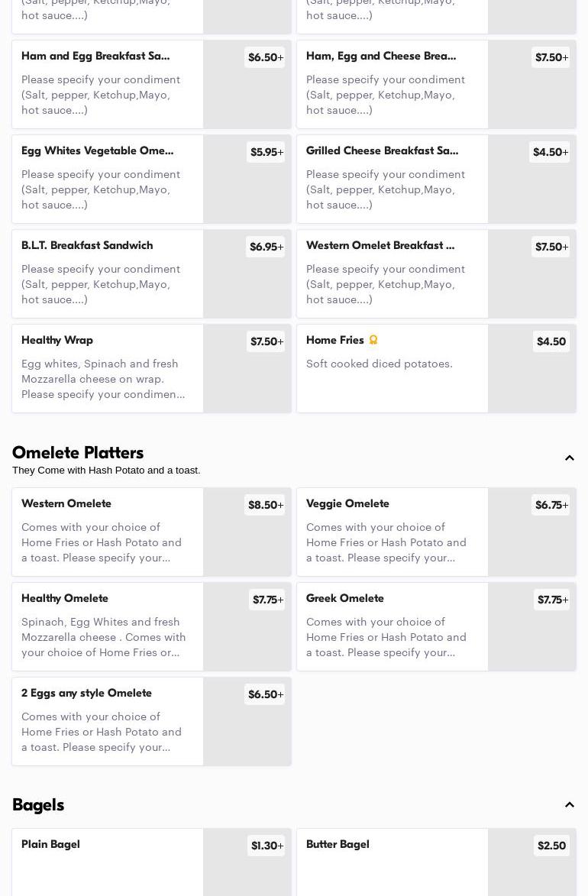Click the Butter Bagel $2.50 price tag
The height and width of the screenshot is (896, 588).
(551, 846)
